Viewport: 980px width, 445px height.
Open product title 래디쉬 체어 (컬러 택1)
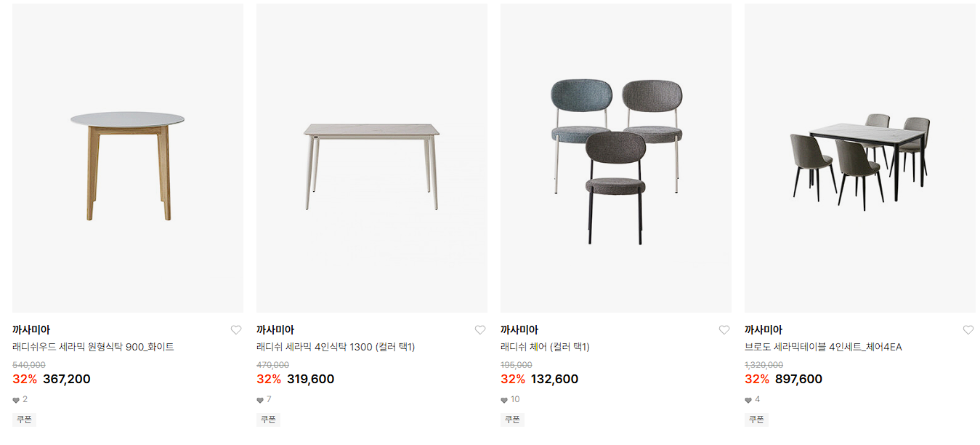pyautogui.click(x=545, y=348)
